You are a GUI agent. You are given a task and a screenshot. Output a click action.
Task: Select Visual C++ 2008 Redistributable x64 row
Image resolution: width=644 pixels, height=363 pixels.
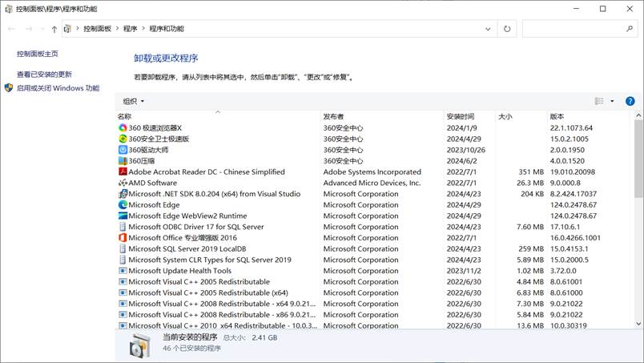(372, 304)
